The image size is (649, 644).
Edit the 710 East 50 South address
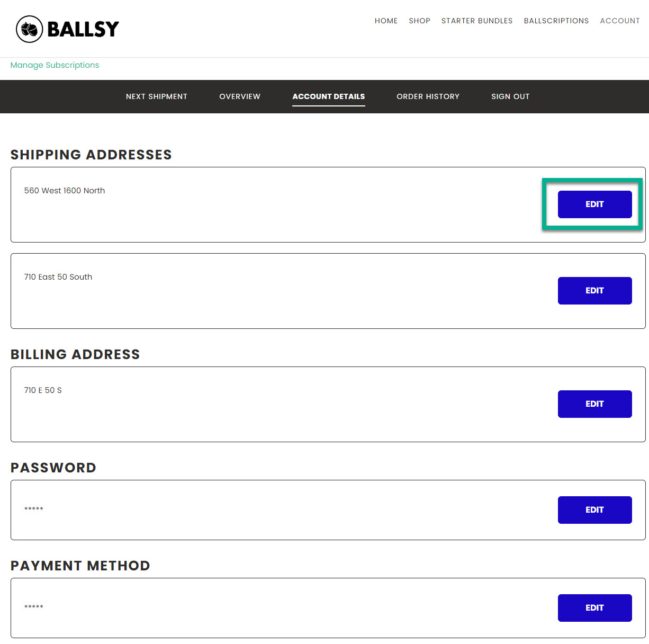[594, 291]
